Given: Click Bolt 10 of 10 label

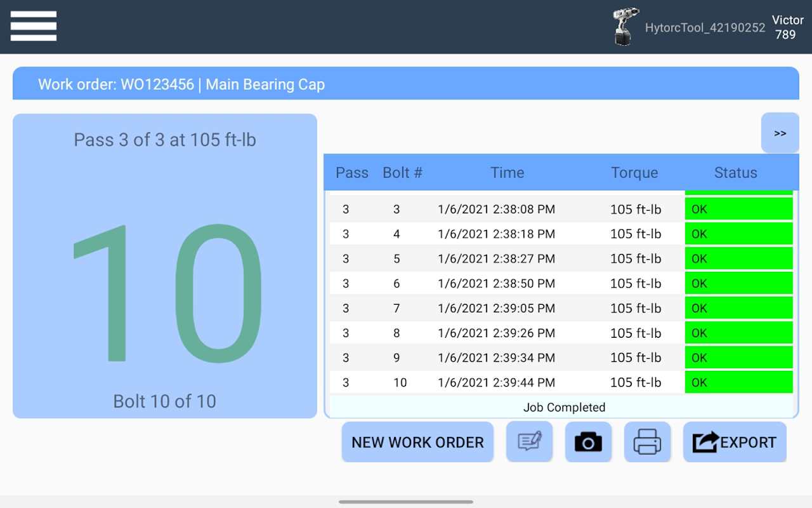Looking at the screenshot, I should tap(165, 401).
